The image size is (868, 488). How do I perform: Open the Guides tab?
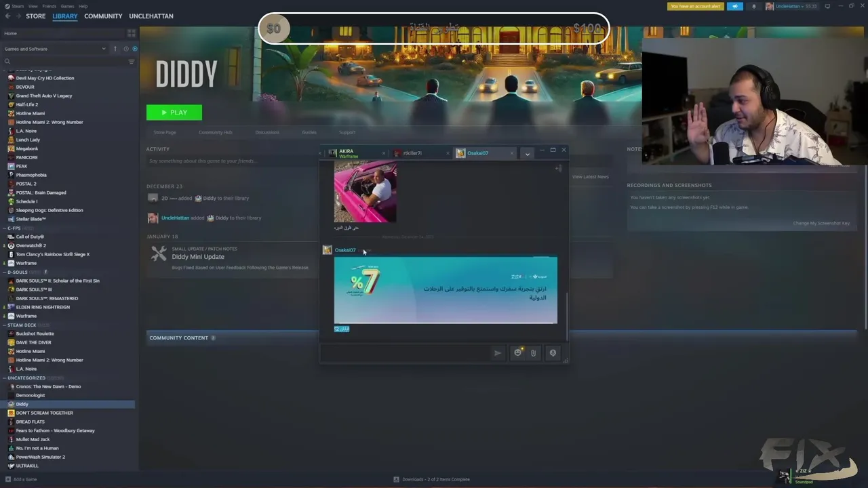coord(309,132)
